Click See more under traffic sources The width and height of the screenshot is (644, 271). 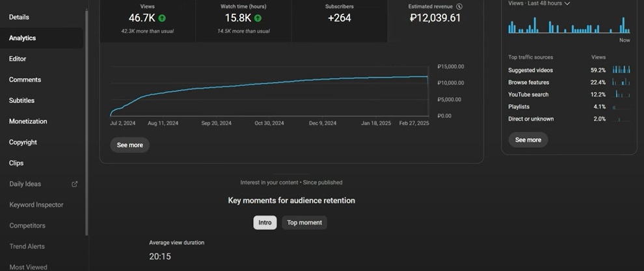tap(528, 140)
